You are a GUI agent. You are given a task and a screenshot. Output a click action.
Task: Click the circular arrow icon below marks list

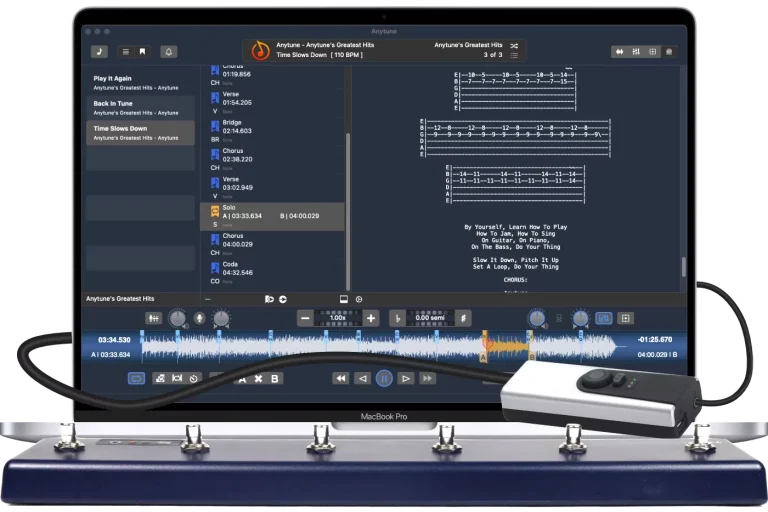point(283,299)
